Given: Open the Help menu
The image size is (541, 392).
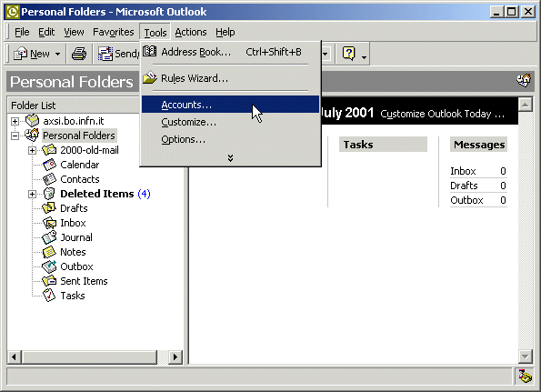Looking at the screenshot, I should tap(225, 32).
